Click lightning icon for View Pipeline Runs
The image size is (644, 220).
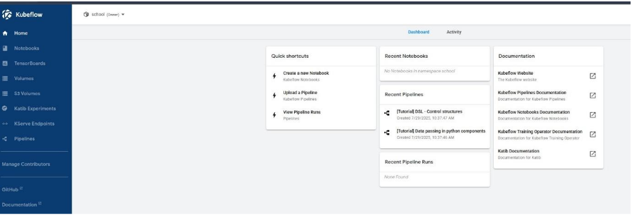point(274,115)
